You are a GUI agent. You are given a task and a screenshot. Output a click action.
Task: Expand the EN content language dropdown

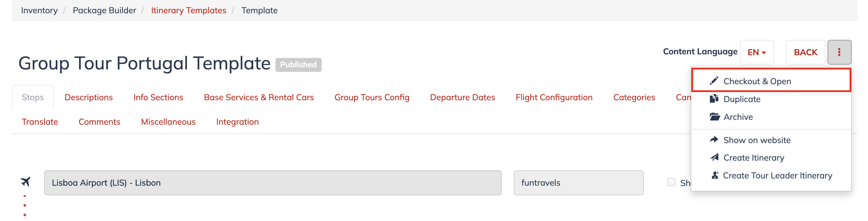coord(757,52)
